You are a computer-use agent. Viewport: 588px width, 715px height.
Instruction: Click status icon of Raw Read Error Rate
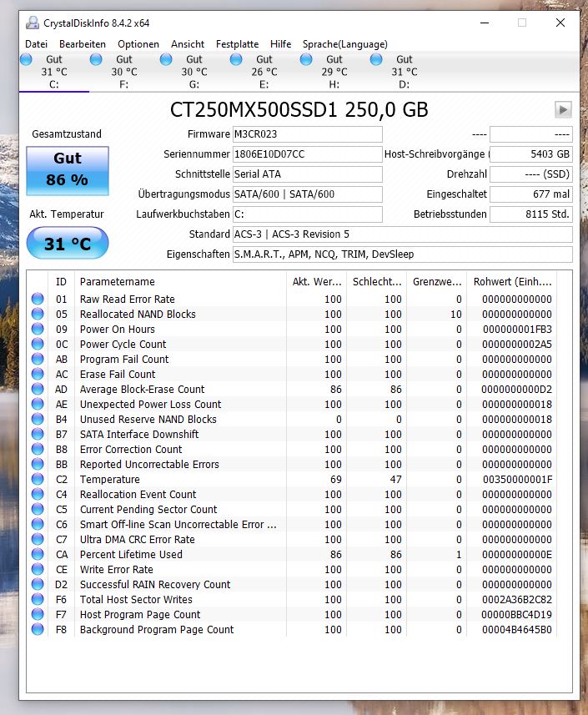pyautogui.click(x=38, y=299)
